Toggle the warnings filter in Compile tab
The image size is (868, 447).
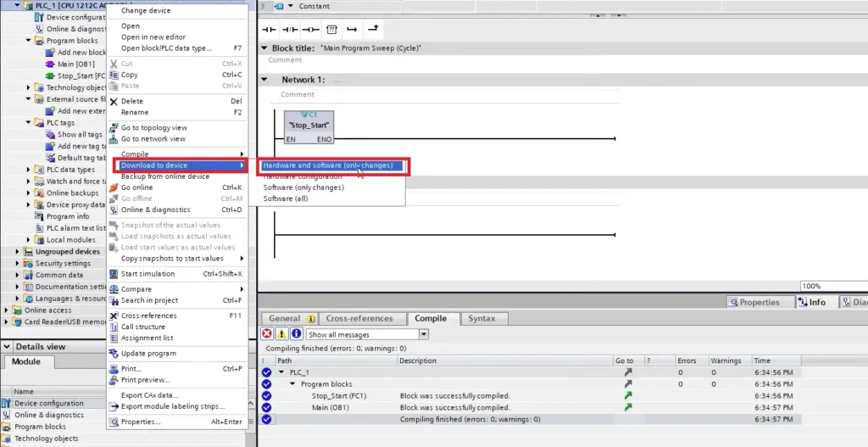tap(281, 334)
